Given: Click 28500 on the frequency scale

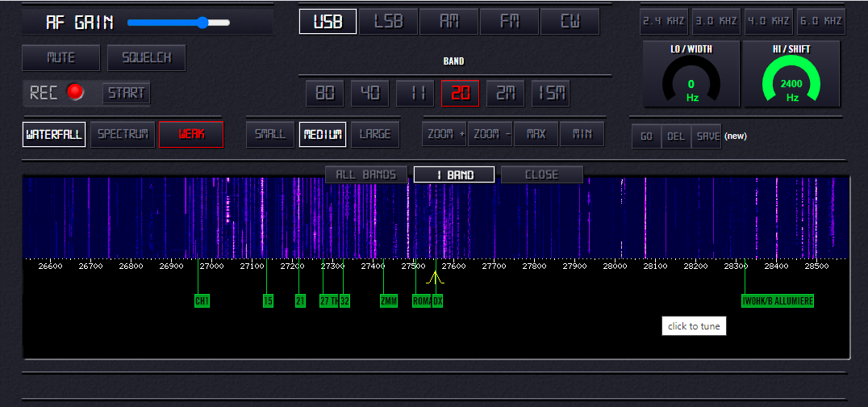Looking at the screenshot, I should point(816,266).
